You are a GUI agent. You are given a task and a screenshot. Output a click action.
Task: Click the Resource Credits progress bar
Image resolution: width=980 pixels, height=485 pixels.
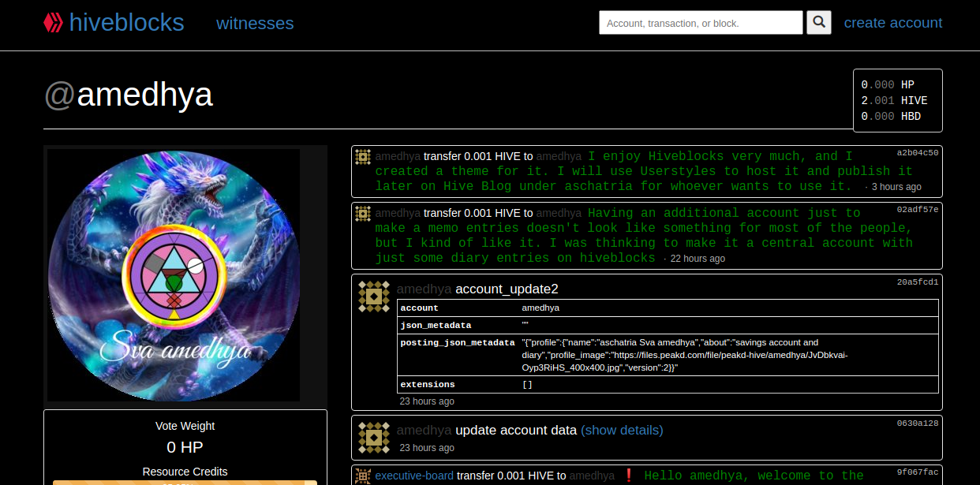coord(185,482)
